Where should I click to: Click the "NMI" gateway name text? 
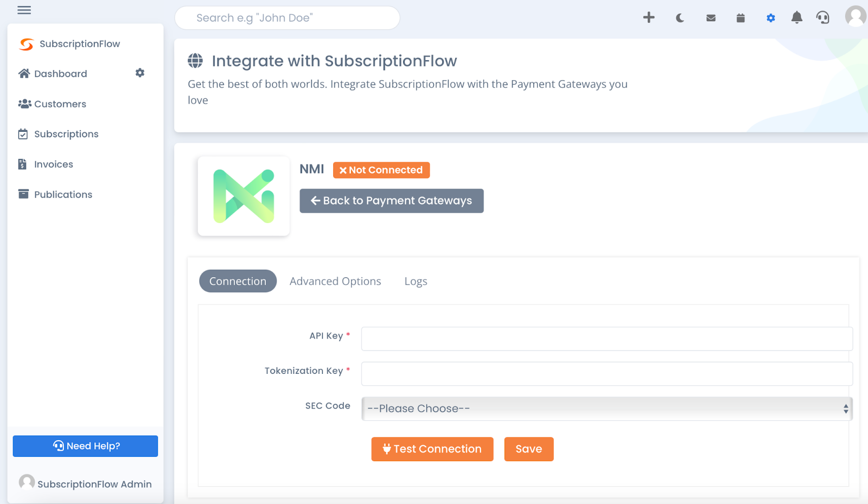pos(312,169)
